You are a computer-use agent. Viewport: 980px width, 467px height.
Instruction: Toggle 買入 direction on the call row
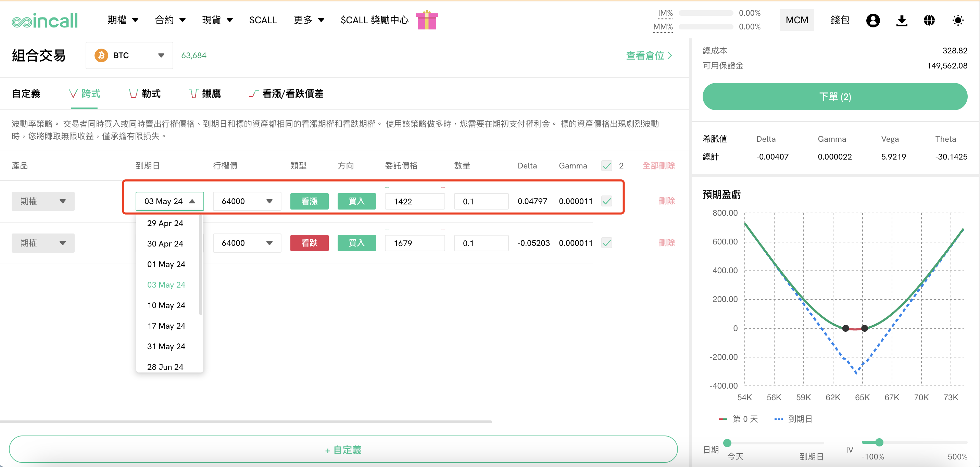pyautogui.click(x=356, y=201)
